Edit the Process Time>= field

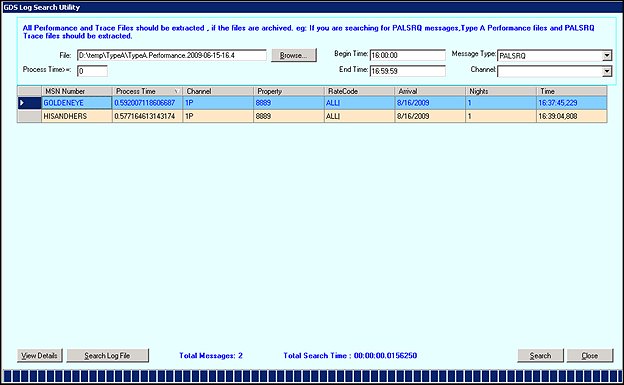pyautogui.click(x=92, y=71)
